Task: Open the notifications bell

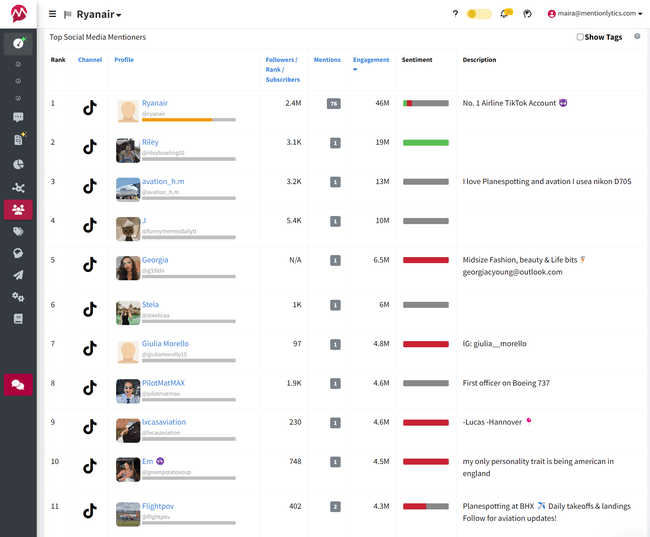Action: [505, 14]
